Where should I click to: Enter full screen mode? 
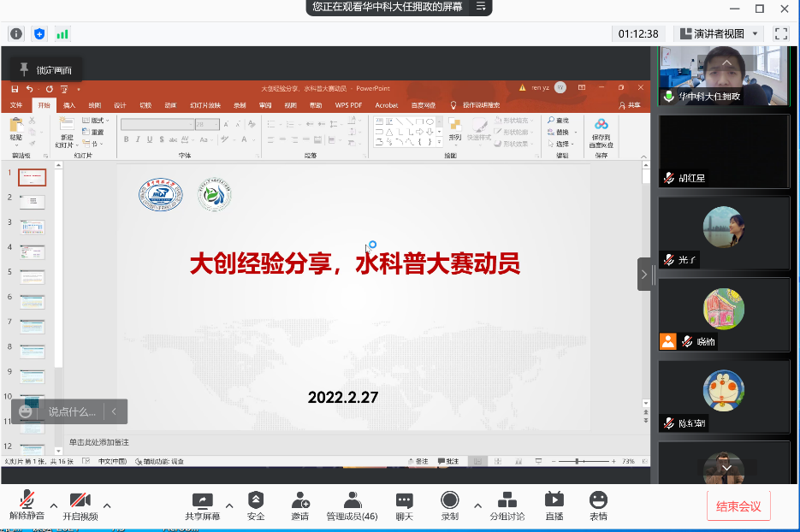(780, 33)
